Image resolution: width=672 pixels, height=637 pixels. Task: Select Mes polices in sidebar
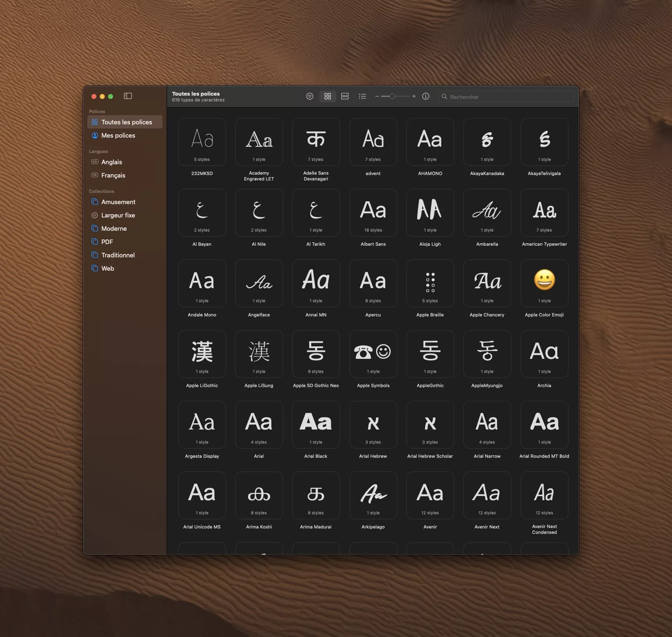pos(125,135)
